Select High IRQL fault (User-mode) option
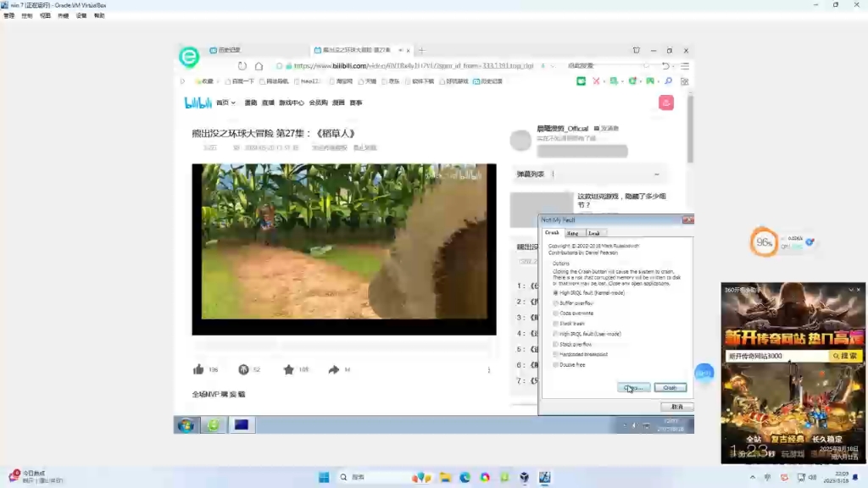 (x=587, y=334)
